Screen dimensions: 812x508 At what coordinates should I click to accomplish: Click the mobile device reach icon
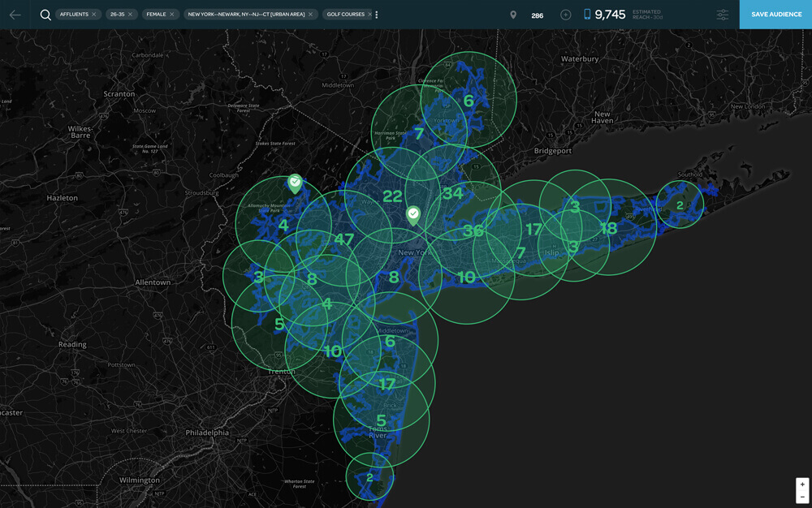click(587, 15)
